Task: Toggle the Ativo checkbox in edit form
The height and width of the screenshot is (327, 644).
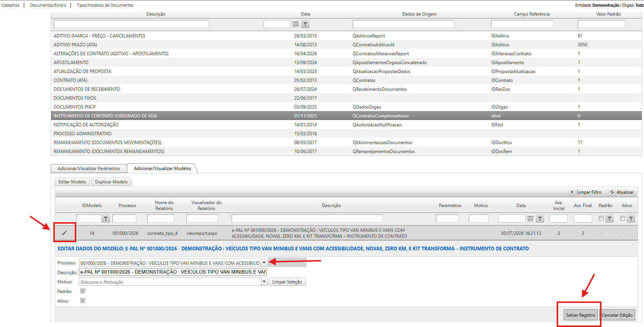Action: tap(83, 301)
